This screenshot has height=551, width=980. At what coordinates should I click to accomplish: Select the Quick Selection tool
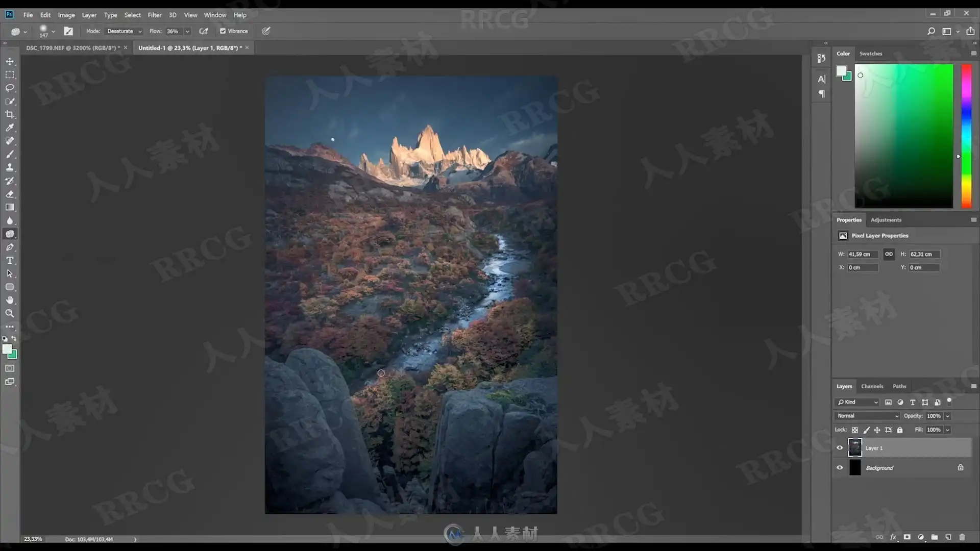coord(10,101)
